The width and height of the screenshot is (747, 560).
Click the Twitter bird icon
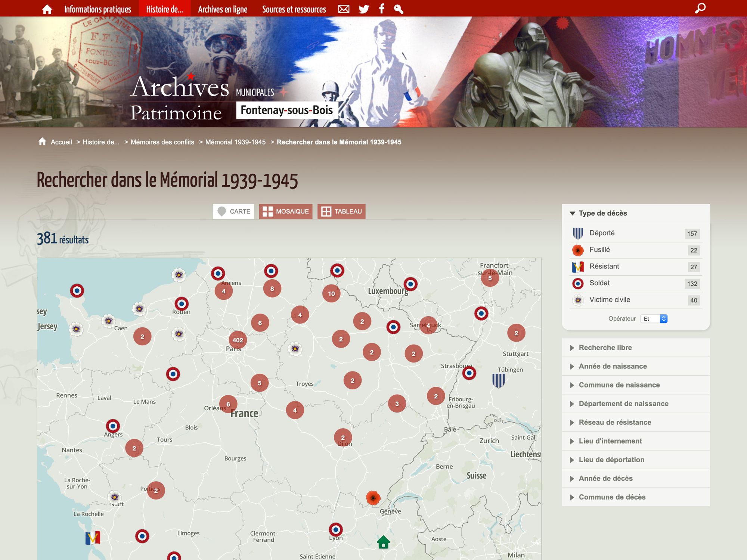[363, 9]
